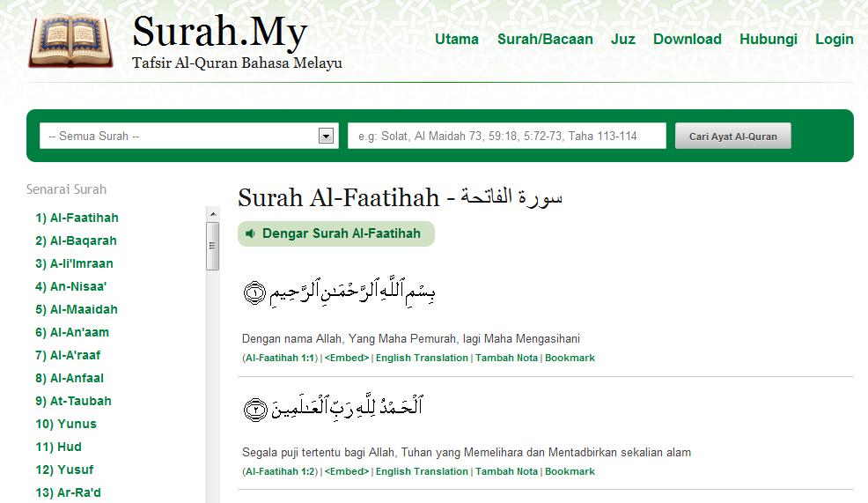Open the Al-Faatihah 1:2 reference link
Viewport: 868px width, 503px height.
click(280, 471)
